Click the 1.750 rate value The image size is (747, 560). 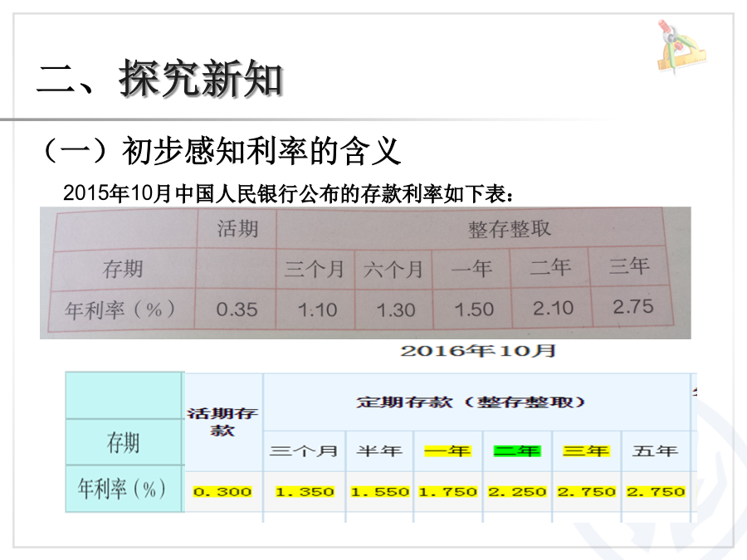pyautogui.click(x=448, y=491)
